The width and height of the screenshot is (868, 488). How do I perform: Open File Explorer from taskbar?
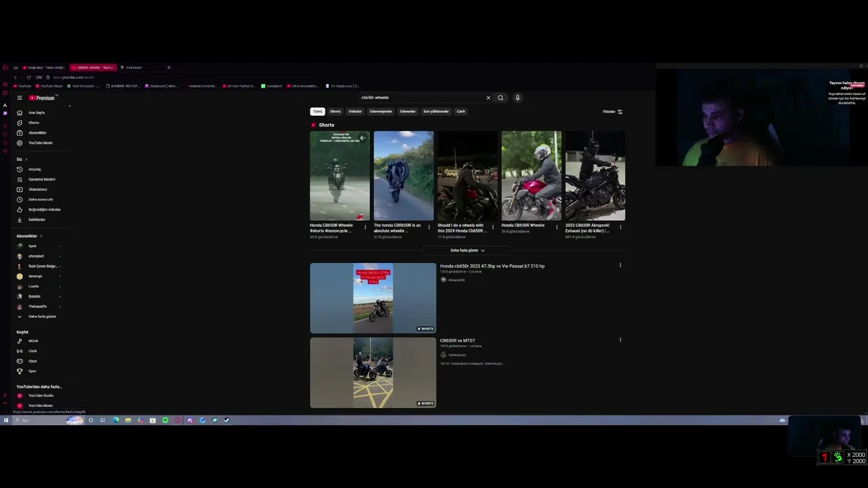tap(127, 420)
